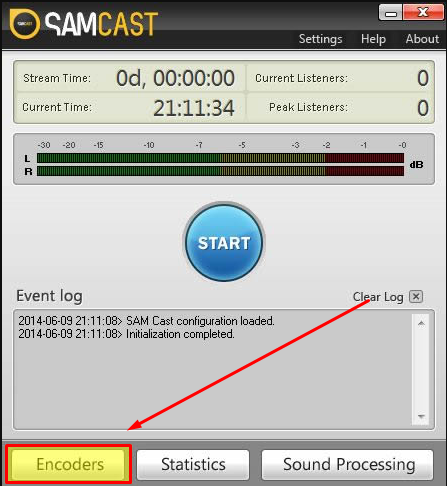Open the Settings menu
Image resolution: width=447 pixels, height=486 pixels.
pos(320,39)
